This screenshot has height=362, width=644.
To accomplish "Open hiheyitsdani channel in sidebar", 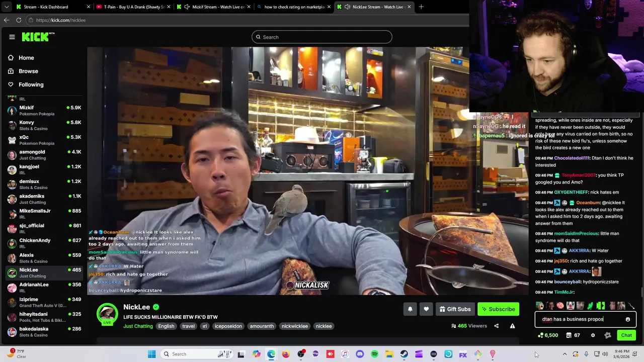I will (44, 317).
